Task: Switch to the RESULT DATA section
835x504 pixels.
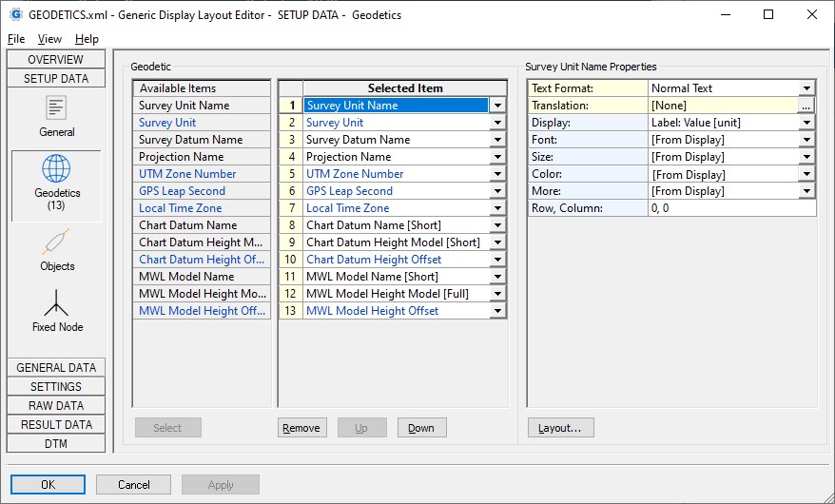Action: click(56, 424)
